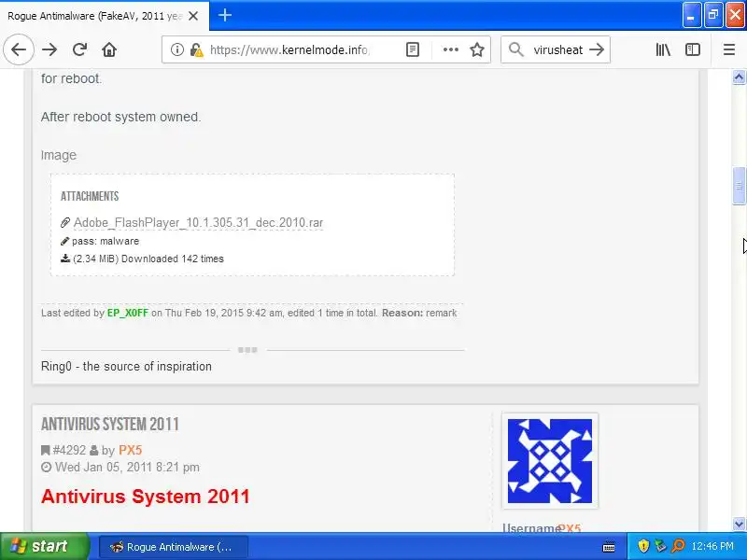Select Rogue Antimalware taskbar button
Image resolution: width=747 pixels, height=560 pixels.
pyautogui.click(x=174, y=547)
